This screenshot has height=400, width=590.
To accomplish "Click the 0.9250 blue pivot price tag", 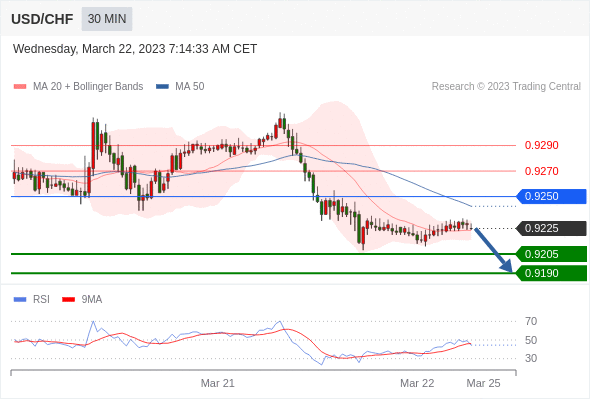I will [x=551, y=196].
